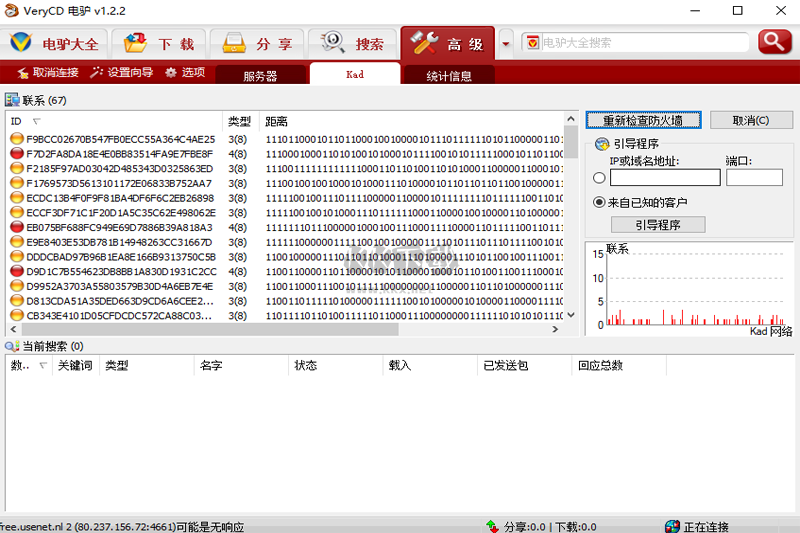Image resolution: width=800 pixels, height=533 pixels.
Task: Open the 分享 tab
Action: (257, 44)
